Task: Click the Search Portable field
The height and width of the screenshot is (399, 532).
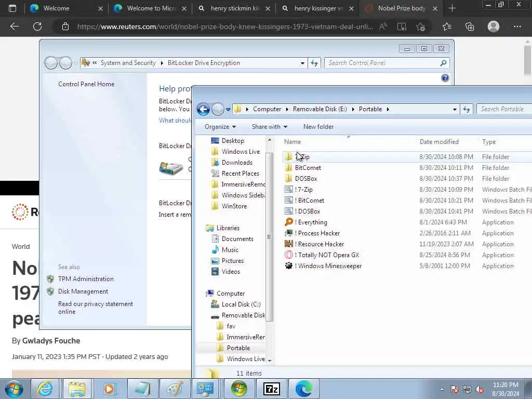Action: coord(504,109)
